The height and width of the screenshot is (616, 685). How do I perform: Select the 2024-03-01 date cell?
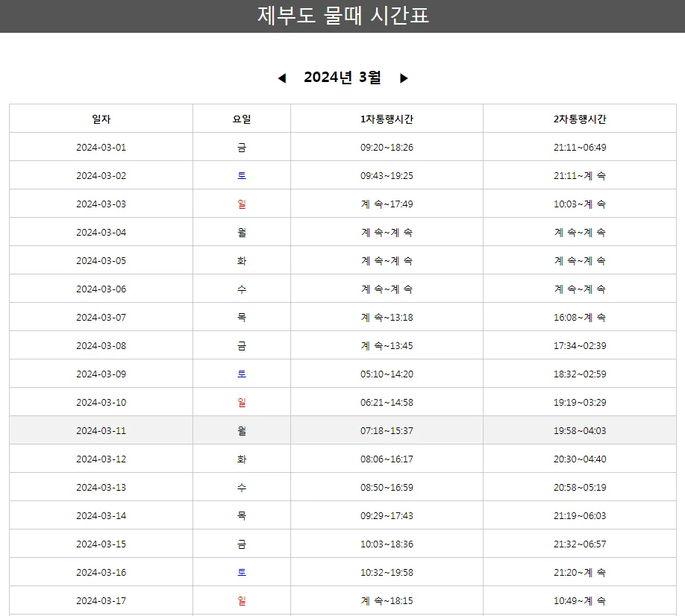101,146
